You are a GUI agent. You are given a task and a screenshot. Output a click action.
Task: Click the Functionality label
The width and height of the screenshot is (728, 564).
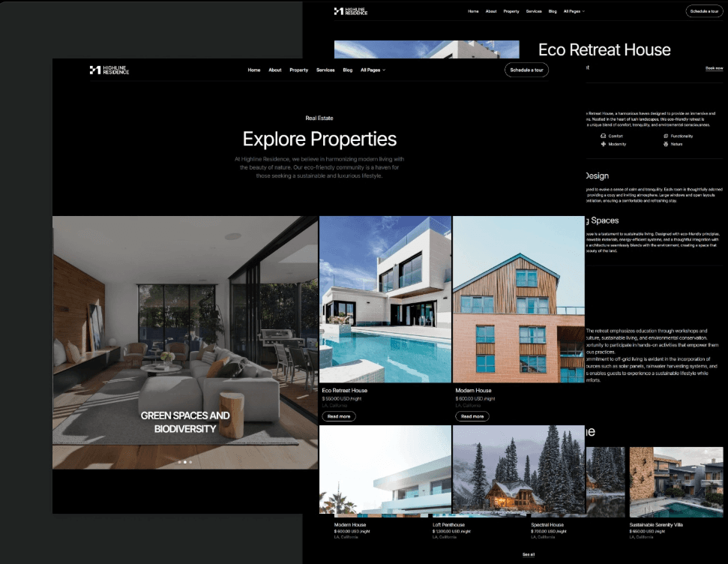[x=682, y=136]
